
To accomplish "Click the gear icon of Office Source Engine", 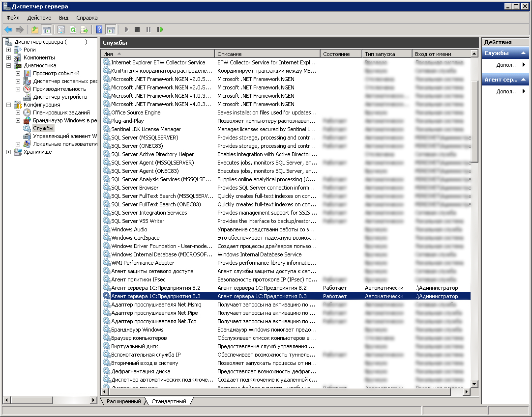I will [107, 112].
